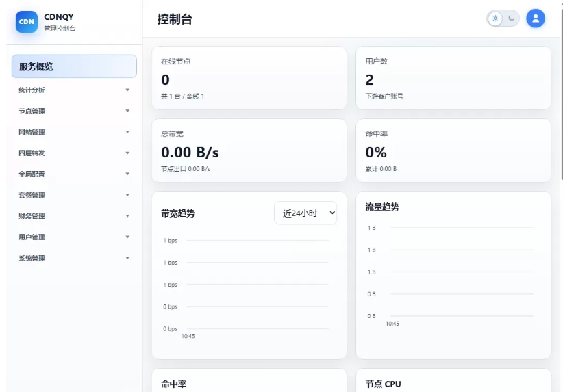The image size is (563, 392).
Task: Expand arrow next to 套餐管理
Action: tap(127, 195)
